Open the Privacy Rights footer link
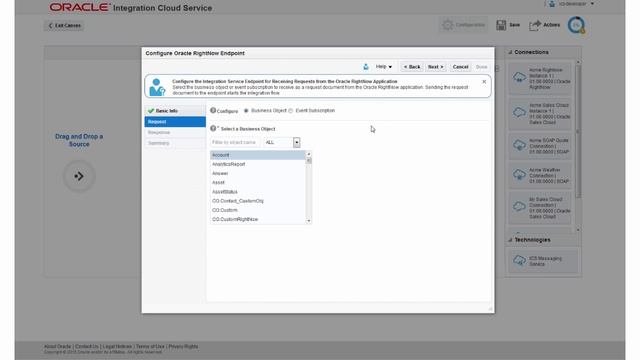The width and height of the screenshot is (640, 360). (x=183, y=347)
